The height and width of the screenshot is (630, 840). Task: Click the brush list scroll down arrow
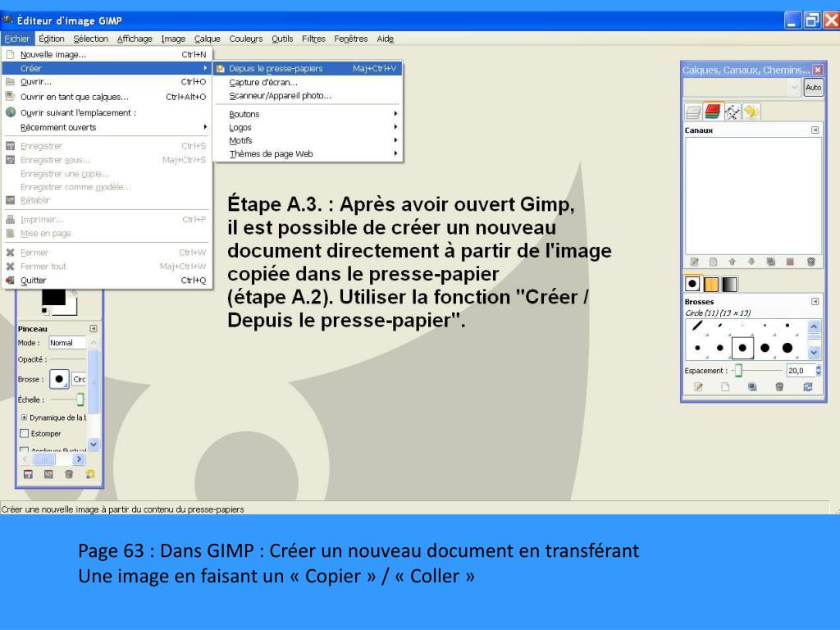click(x=814, y=353)
